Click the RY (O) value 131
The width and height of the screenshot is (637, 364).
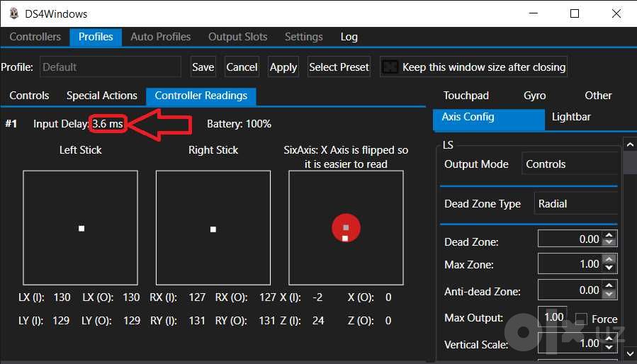267,321
